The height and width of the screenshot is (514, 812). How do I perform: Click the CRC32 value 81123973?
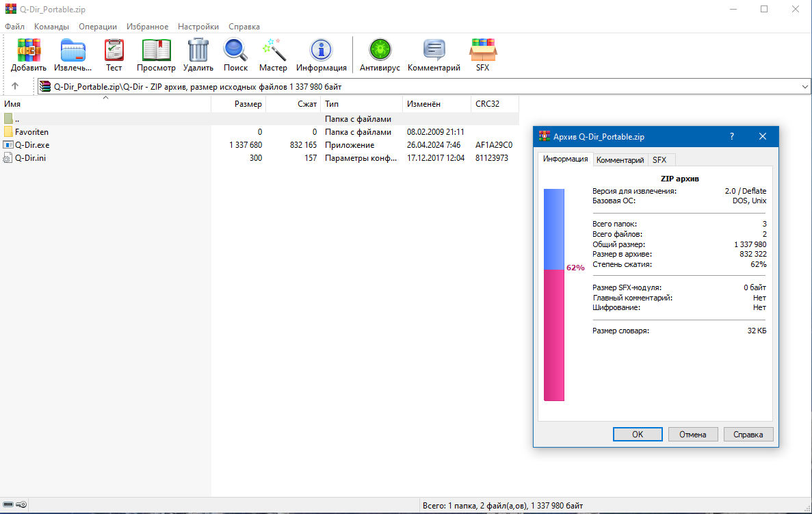(492, 158)
